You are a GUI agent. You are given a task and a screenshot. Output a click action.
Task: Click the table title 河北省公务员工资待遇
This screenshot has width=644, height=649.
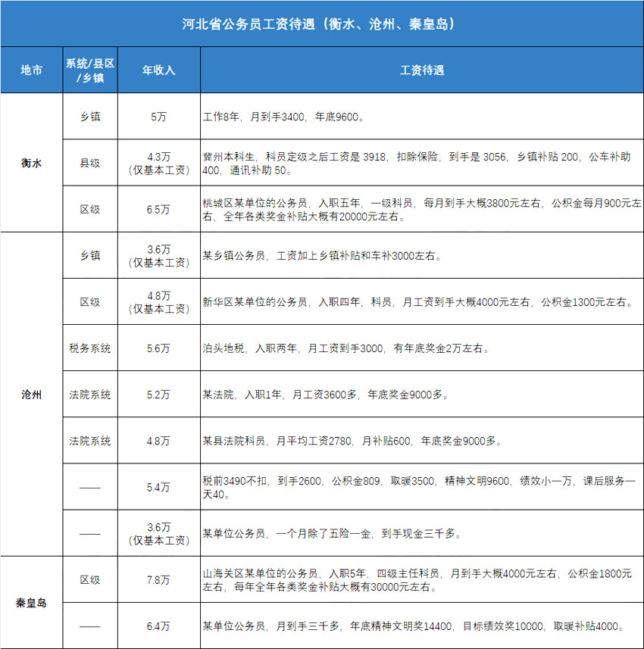pos(322,23)
